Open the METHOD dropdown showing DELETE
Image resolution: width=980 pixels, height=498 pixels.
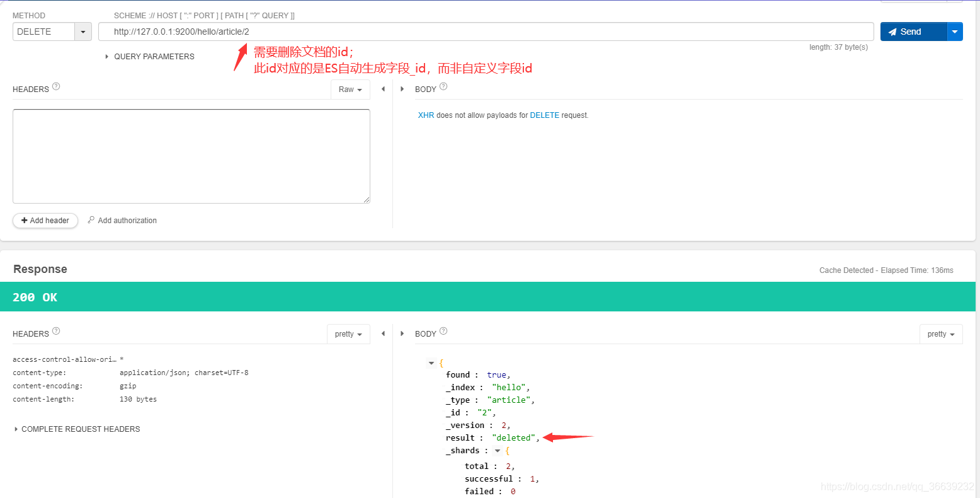(82, 31)
